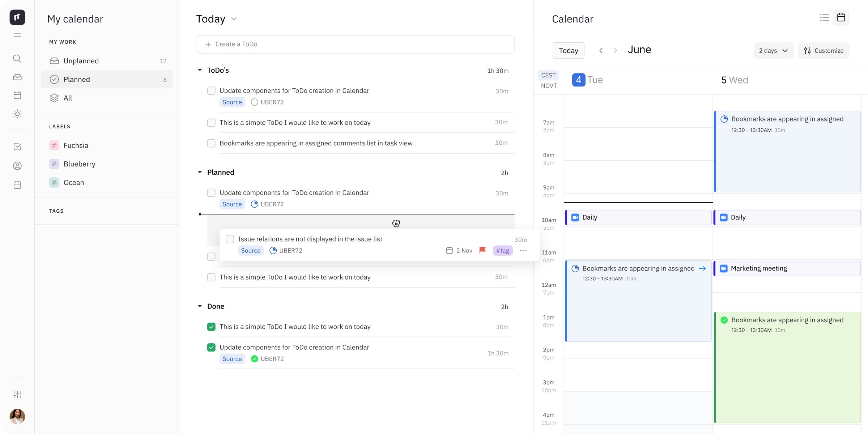Open the Today view dropdown chevron
The height and width of the screenshot is (434, 868).
234,19
